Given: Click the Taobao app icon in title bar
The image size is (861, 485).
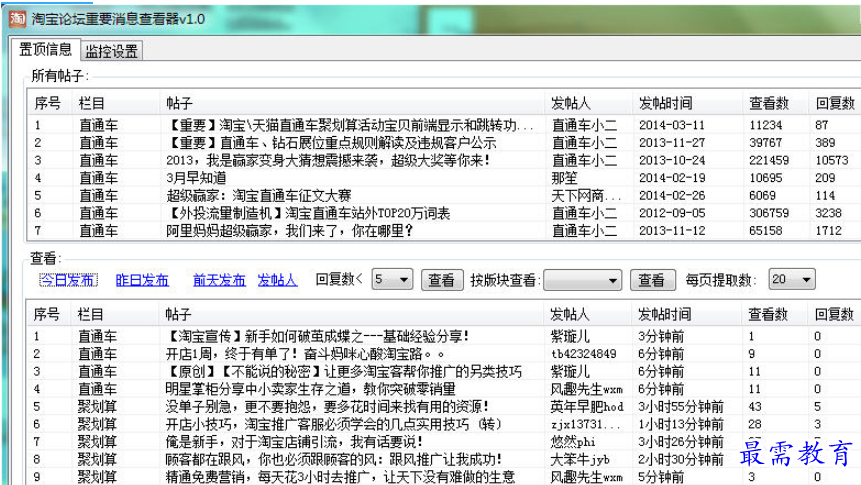Looking at the screenshot, I should pyautogui.click(x=18, y=19).
